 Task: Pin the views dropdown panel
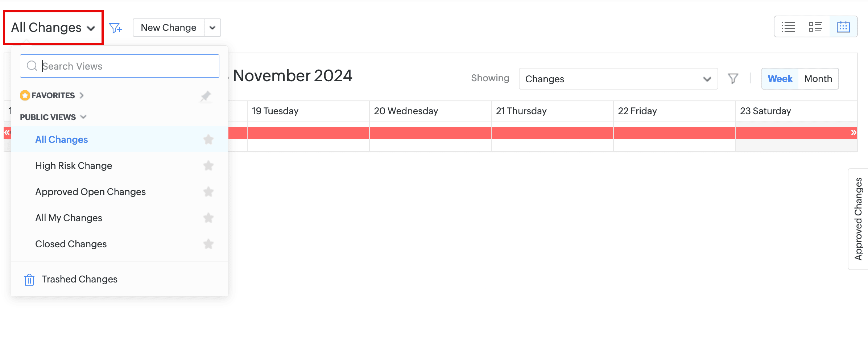(x=206, y=96)
